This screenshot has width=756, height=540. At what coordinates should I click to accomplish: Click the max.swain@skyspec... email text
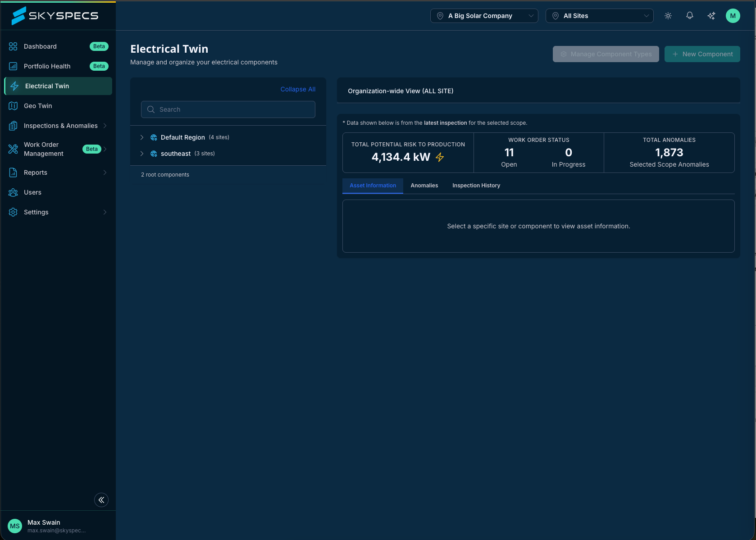pyautogui.click(x=56, y=531)
